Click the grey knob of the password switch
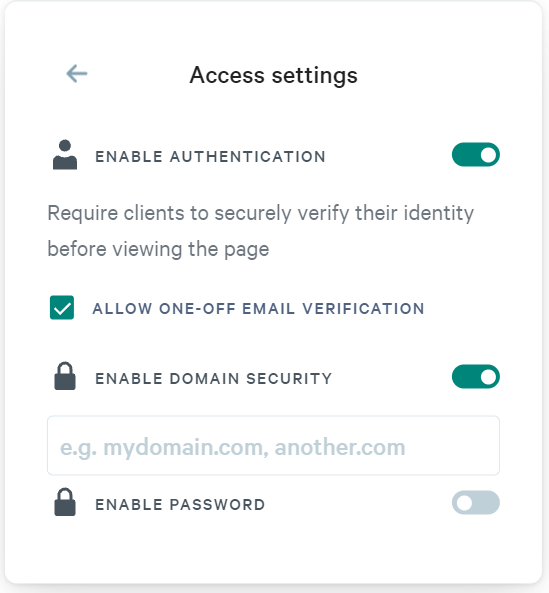 [x=464, y=503]
